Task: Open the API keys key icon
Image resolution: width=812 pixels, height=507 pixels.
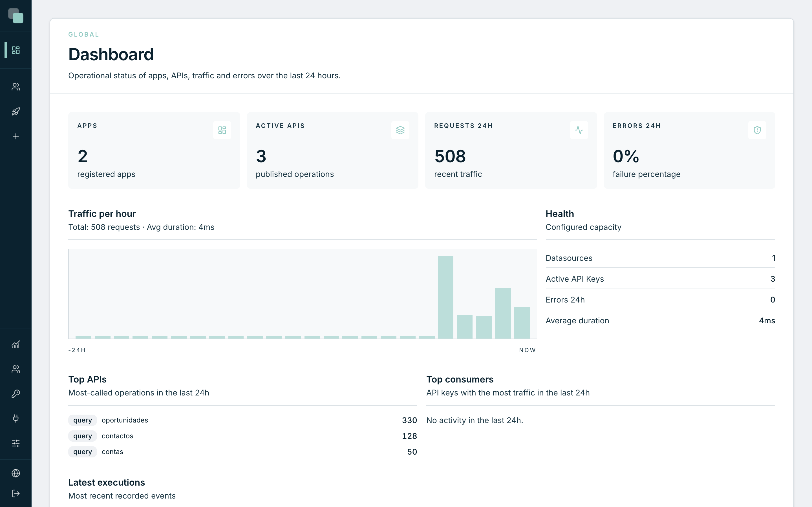Action: pyautogui.click(x=16, y=394)
